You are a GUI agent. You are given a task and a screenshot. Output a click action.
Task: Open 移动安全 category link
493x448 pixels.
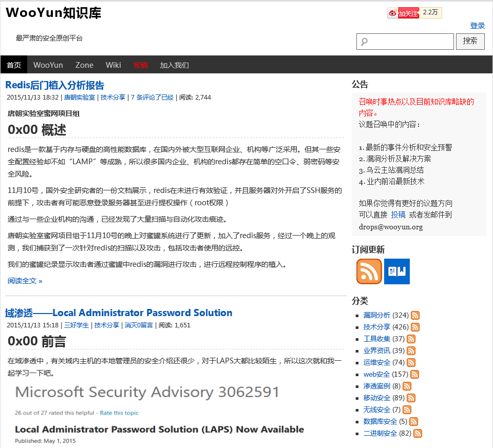coord(376,398)
